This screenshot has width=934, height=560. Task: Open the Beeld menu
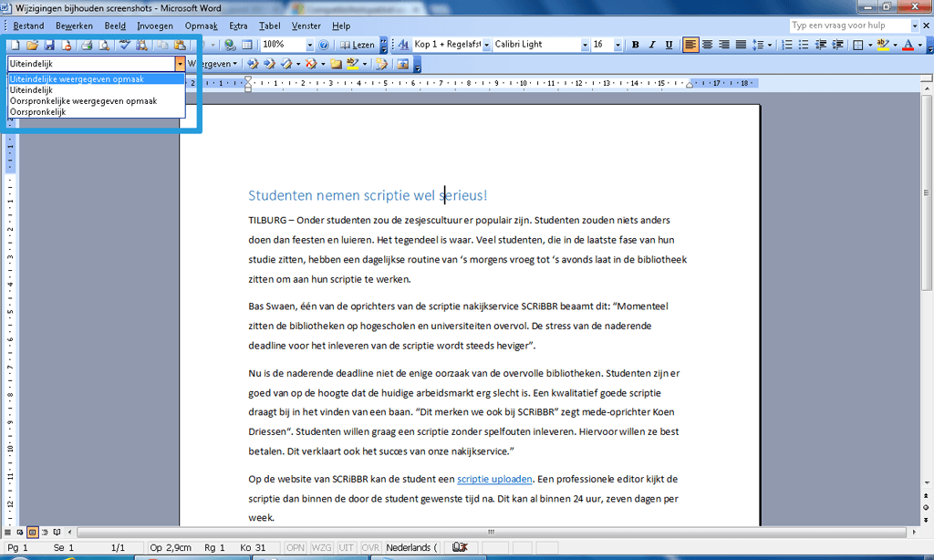click(x=115, y=26)
